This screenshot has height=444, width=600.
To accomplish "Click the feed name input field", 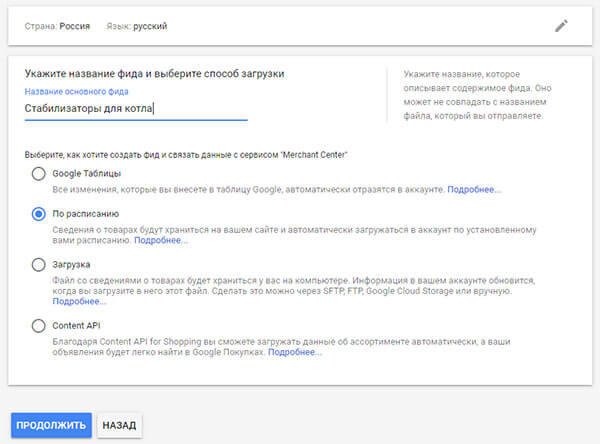I will tap(135, 109).
